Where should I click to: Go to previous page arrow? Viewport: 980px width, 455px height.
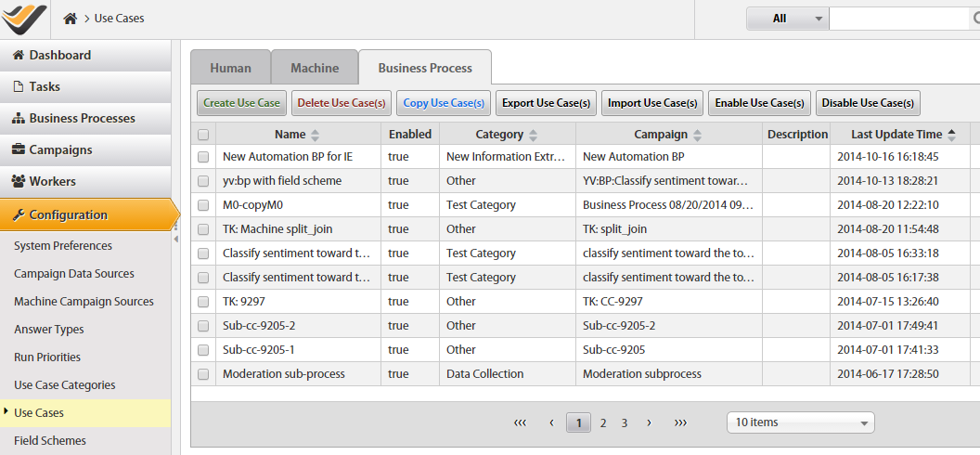pyautogui.click(x=551, y=423)
